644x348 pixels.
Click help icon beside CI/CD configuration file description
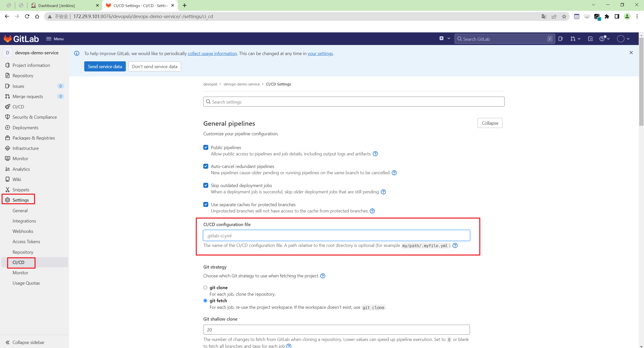(455, 245)
